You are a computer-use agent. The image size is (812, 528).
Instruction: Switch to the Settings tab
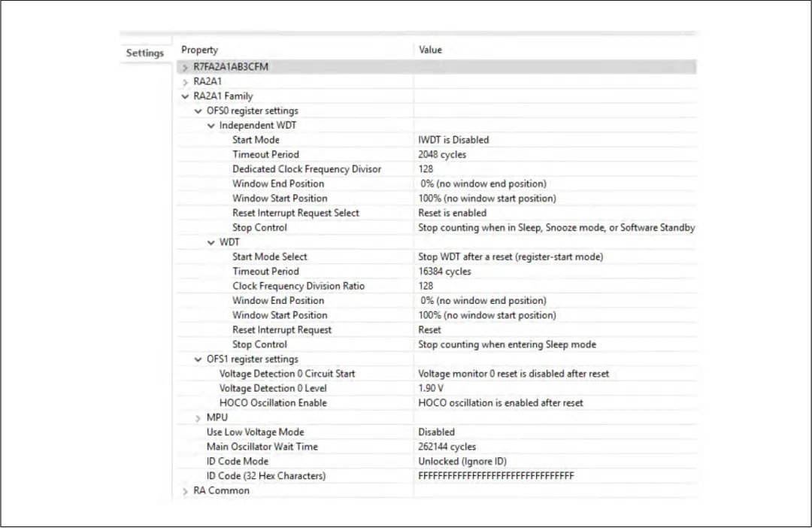tap(145, 53)
